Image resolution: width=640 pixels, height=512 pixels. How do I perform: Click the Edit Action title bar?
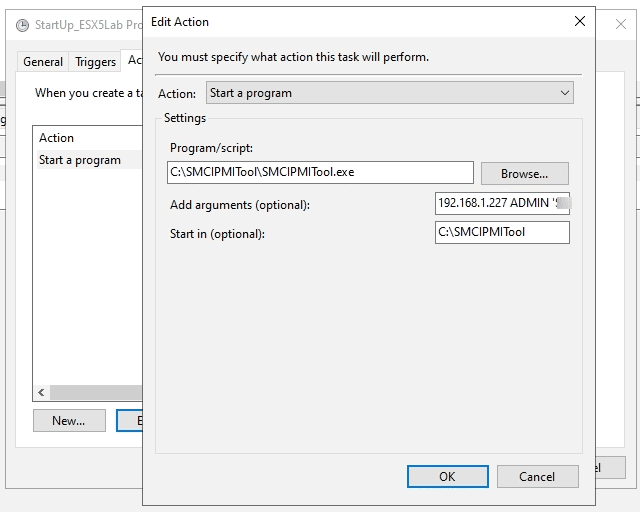point(350,21)
